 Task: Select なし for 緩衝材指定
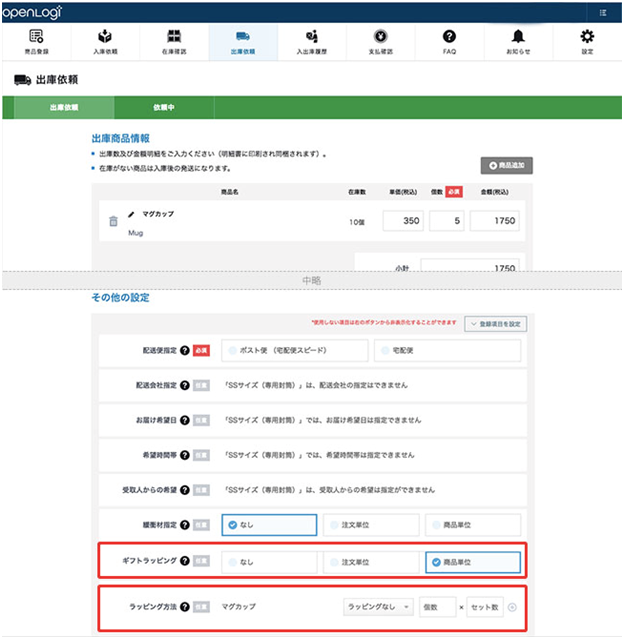(x=269, y=525)
